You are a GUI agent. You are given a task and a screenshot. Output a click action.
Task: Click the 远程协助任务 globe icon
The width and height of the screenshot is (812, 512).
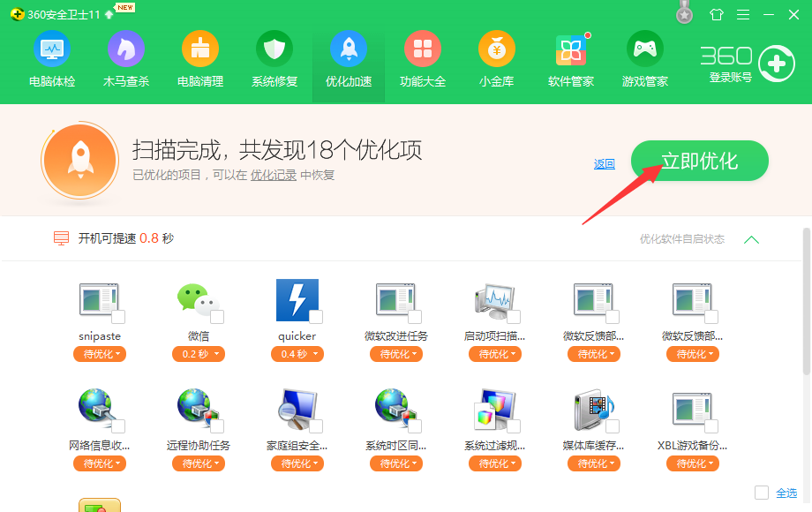198,409
